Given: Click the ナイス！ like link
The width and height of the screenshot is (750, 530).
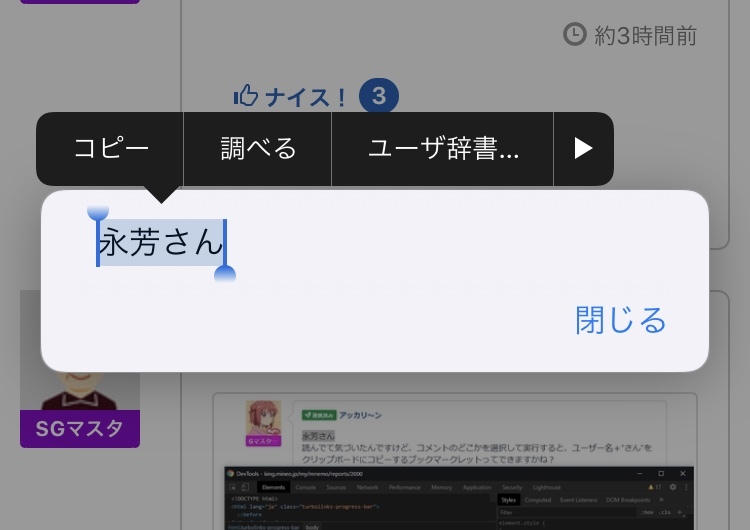Looking at the screenshot, I should (x=291, y=96).
